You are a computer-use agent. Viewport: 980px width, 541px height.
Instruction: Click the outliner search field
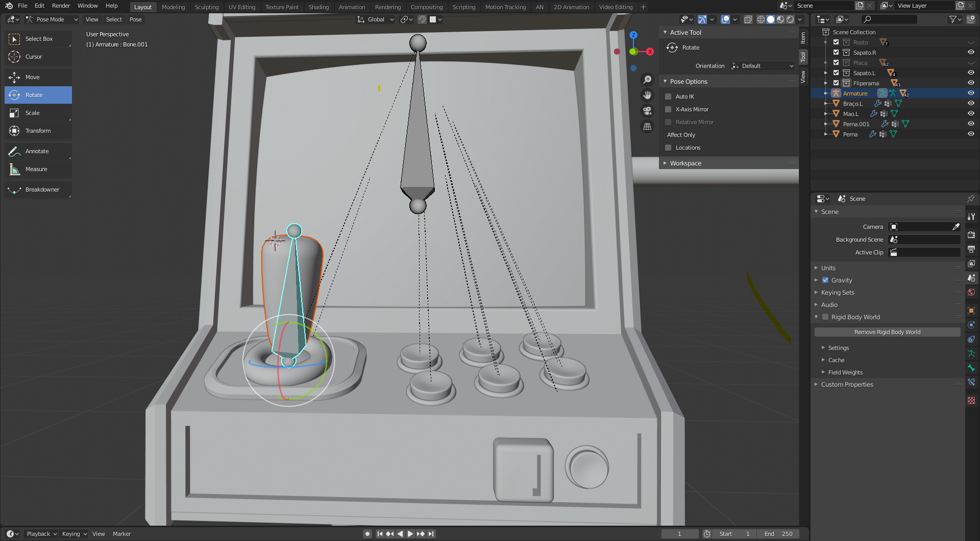click(889, 19)
